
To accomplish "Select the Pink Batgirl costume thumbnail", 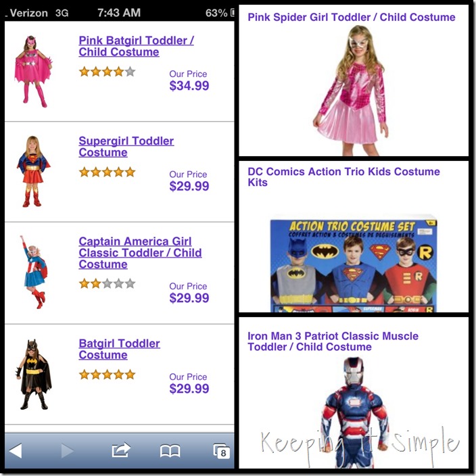I will [33, 72].
